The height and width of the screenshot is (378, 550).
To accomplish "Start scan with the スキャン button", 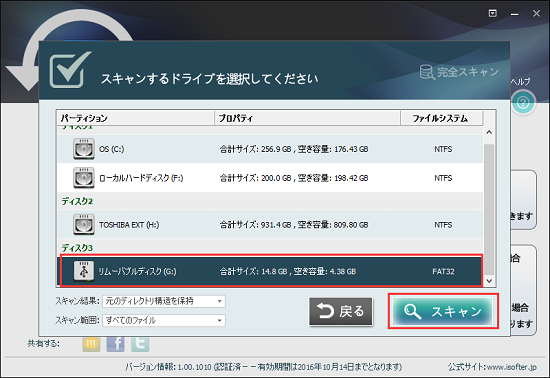I will pos(443,311).
